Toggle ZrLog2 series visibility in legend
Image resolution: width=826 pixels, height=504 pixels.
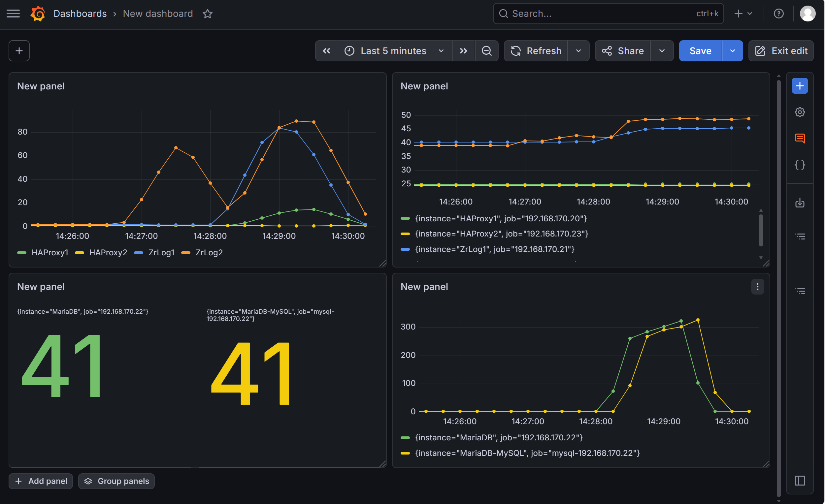point(209,253)
